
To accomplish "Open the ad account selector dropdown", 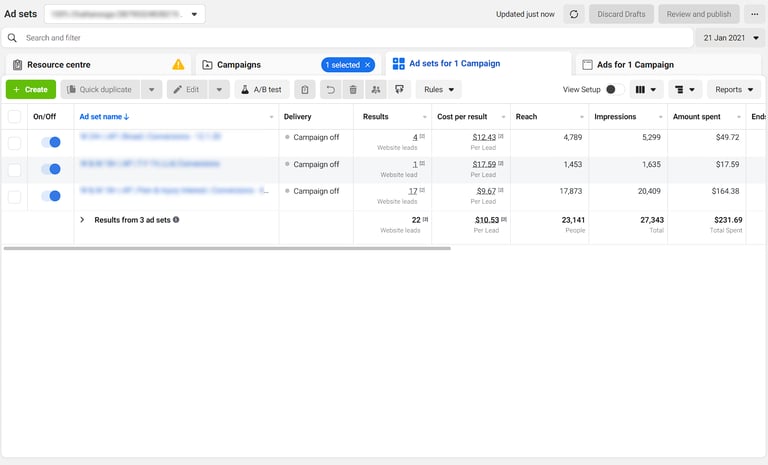I will pos(124,14).
